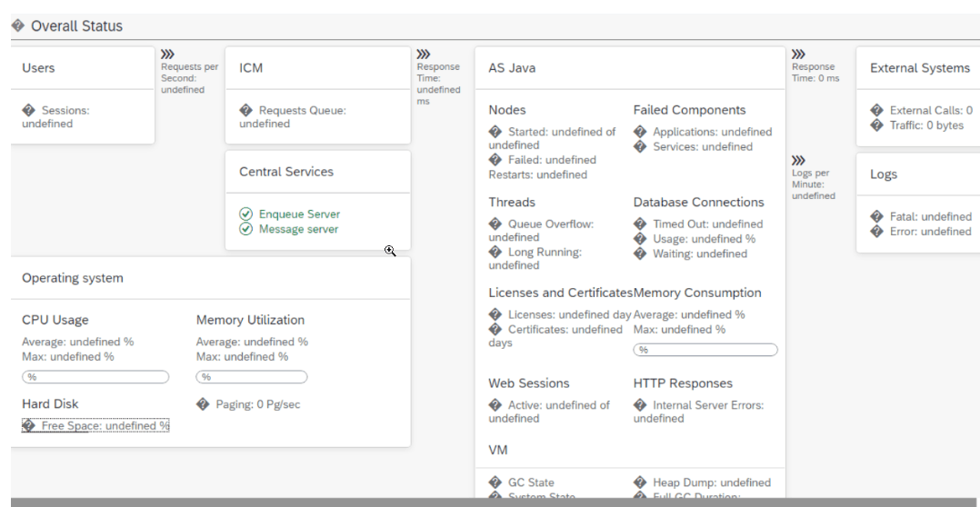Click the status icon beside Internal Server Errors
This screenshot has width=980, height=507.
coord(640,404)
